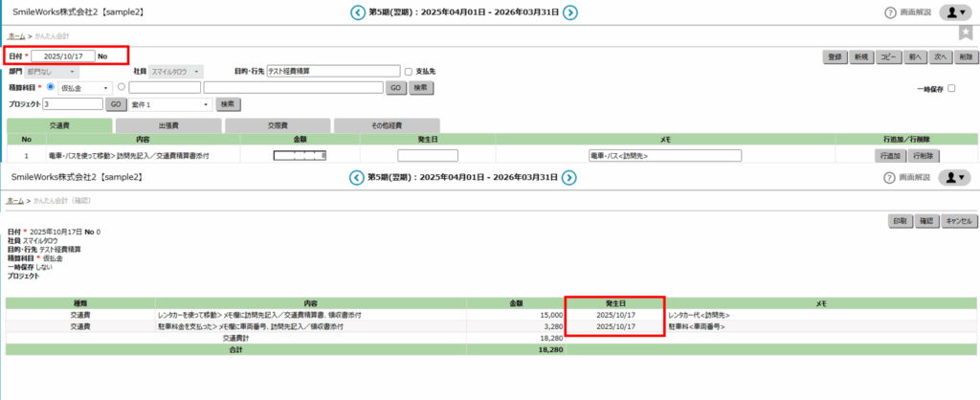Open the 案件1 project dropdown
The width and height of the screenshot is (980, 400).
[x=169, y=103]
